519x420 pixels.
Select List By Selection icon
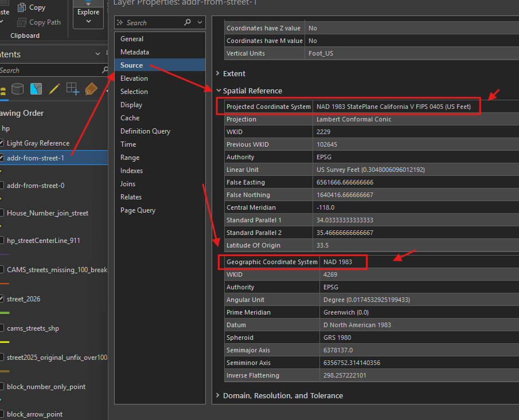click(x=36, y=89)
